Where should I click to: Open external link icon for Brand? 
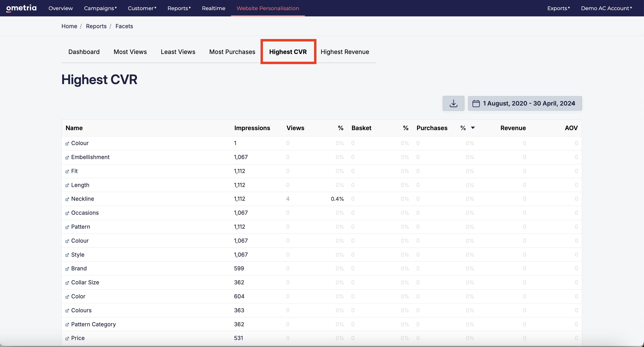pos(67,269)
